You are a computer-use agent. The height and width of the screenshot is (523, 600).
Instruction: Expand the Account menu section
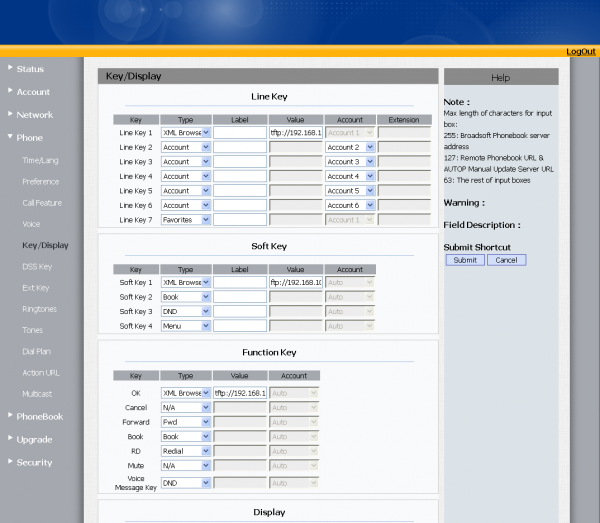(x=33, y=92)
